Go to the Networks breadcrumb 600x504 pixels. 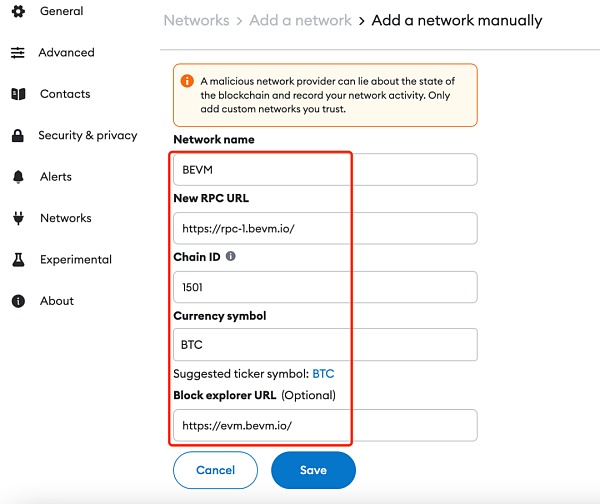pos(195,20)
